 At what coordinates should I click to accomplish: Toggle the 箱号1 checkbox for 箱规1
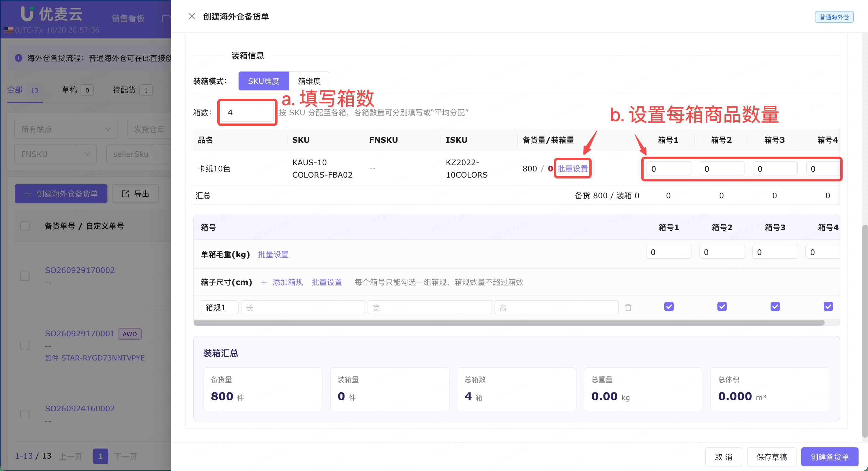click(669, 306)
